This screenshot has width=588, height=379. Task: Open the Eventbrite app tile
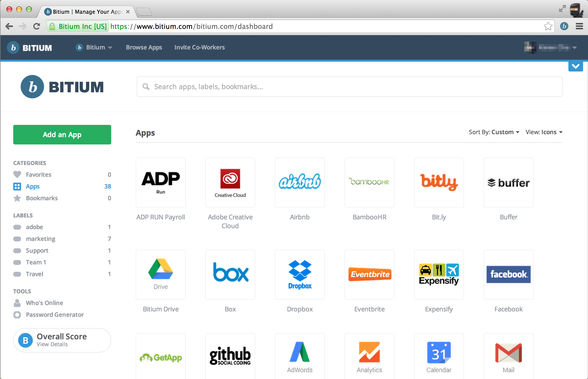pos(369,275)
